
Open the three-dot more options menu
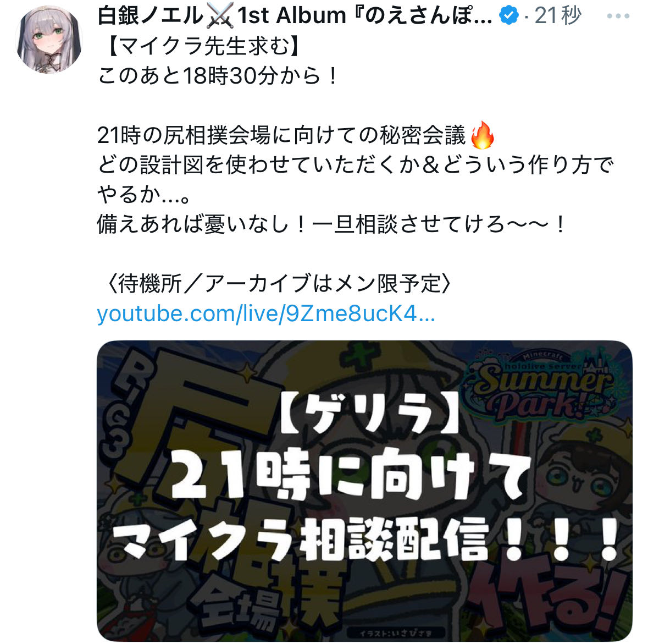click(x=618, y=16)
